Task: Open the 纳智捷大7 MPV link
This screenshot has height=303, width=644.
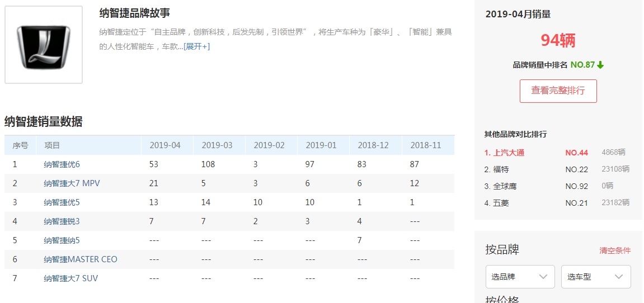Action: click(72, 183)
